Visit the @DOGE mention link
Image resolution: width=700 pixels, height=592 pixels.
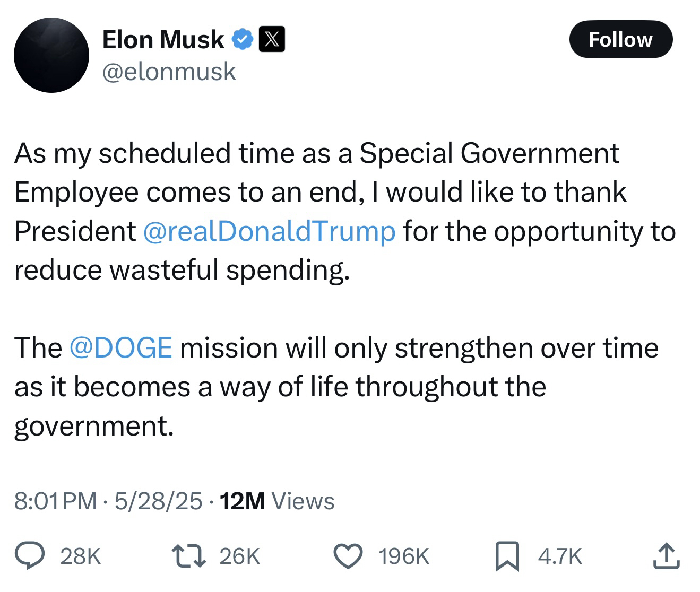pos(120,347)
